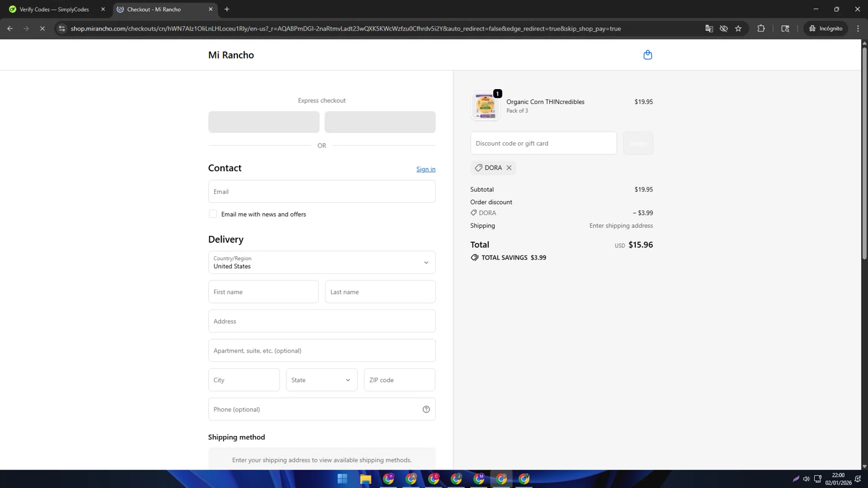The width and height of the screenshot is (868, 488).
Task: Click the City input field
Action: [x=244, y=380]
